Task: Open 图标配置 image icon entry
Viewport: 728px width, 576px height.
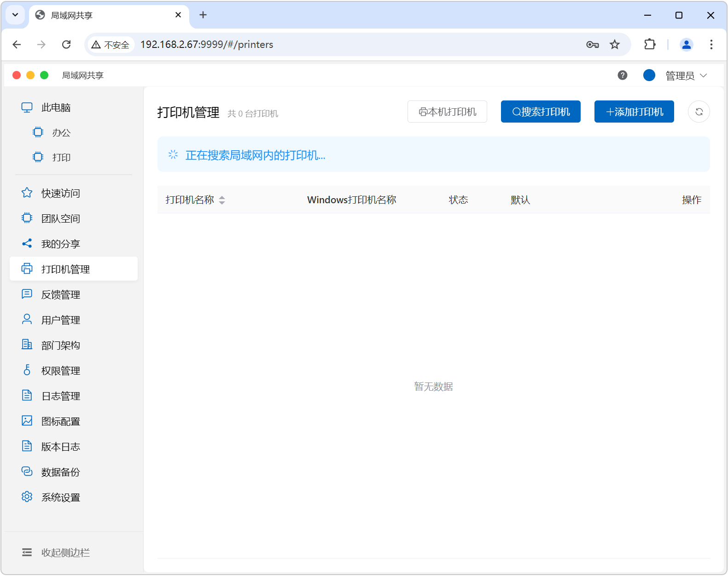Action: click(27, 421)
